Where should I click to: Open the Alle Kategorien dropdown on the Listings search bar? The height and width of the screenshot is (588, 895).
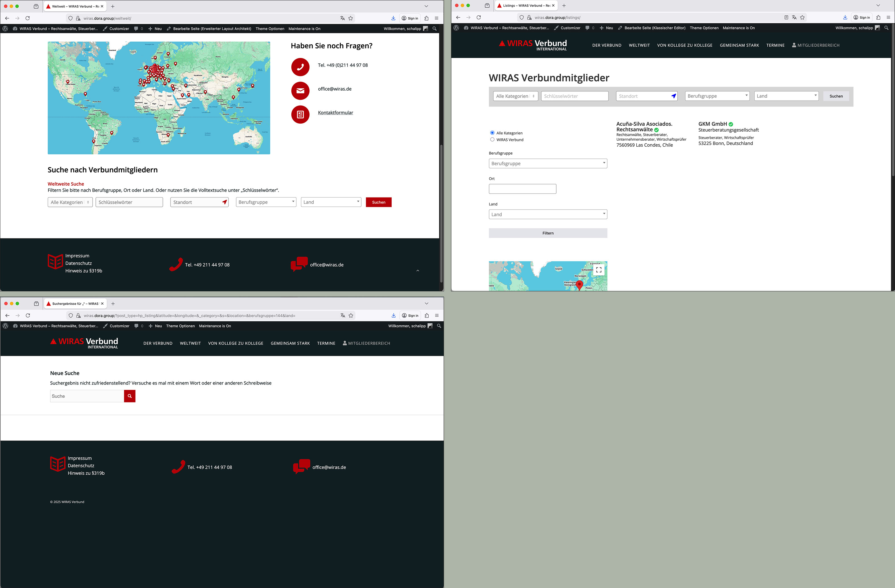(515, 96)
